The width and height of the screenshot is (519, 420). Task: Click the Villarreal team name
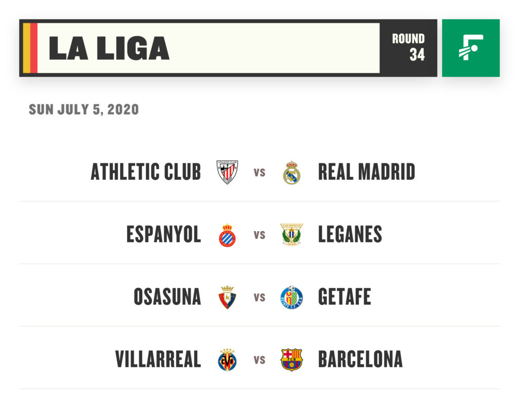(158, 359)
